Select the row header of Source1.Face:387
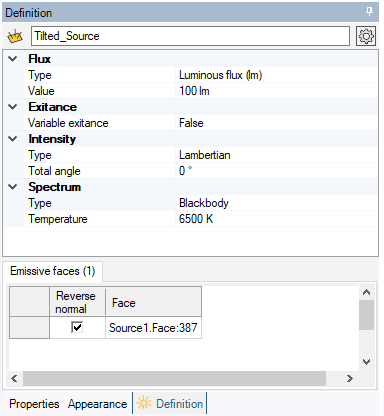The image size is (384, 416). click(29, 328)
